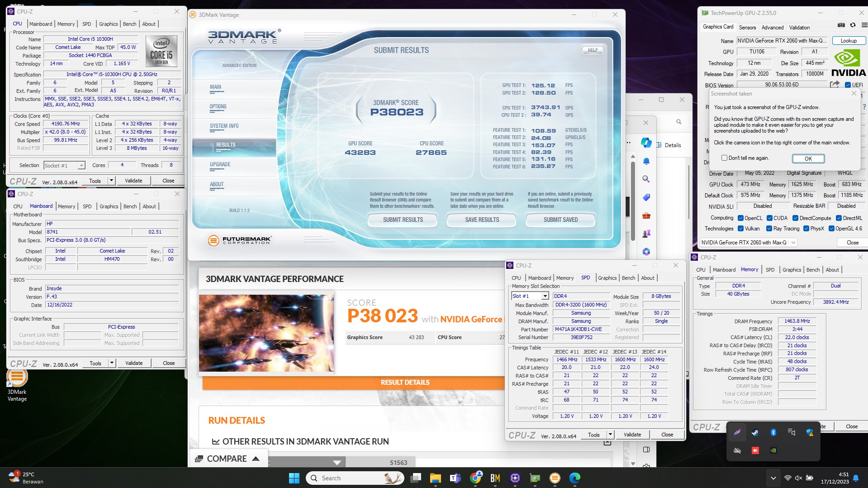Open the Advanced tab in GPU-Z
This screenshot has height=488, width=868.
point(773,28)
